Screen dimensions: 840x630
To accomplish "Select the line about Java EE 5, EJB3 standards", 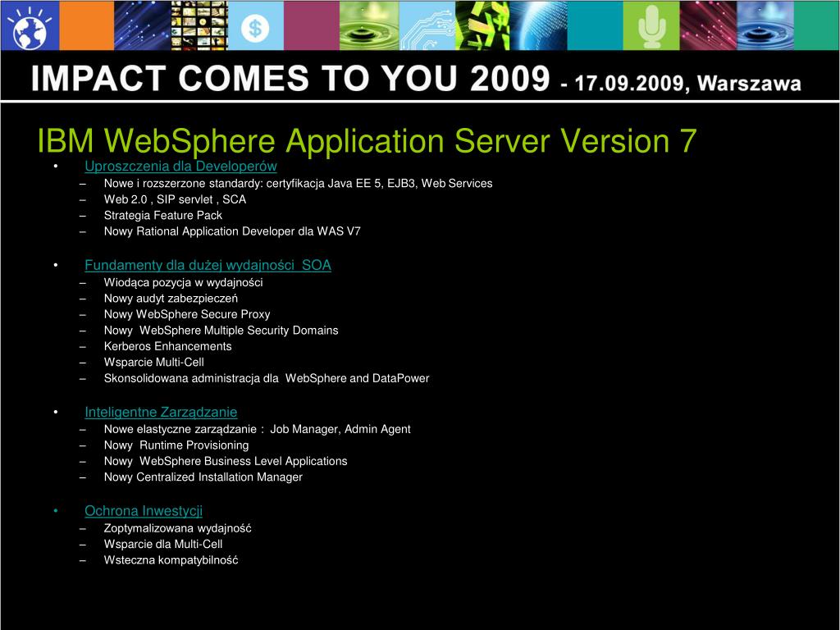I will point(298,184).
